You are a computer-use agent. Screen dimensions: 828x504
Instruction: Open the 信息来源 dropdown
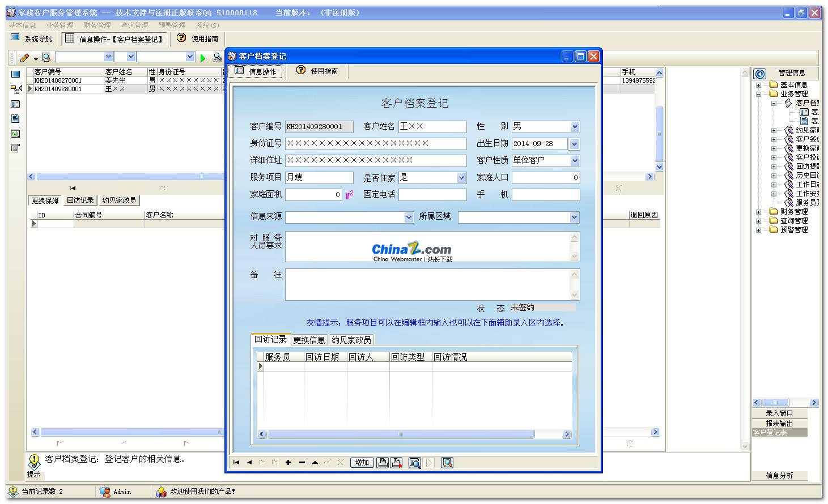point(409,217)
